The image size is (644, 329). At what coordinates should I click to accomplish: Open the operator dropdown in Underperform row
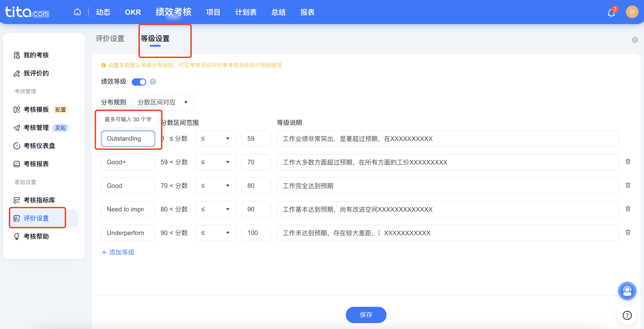click(x=215, y=233)
